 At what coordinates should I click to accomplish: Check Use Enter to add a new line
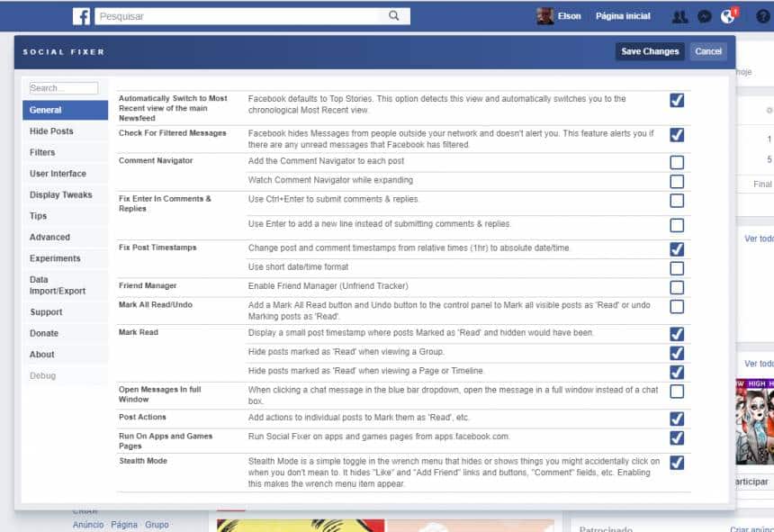coord(677,226)
